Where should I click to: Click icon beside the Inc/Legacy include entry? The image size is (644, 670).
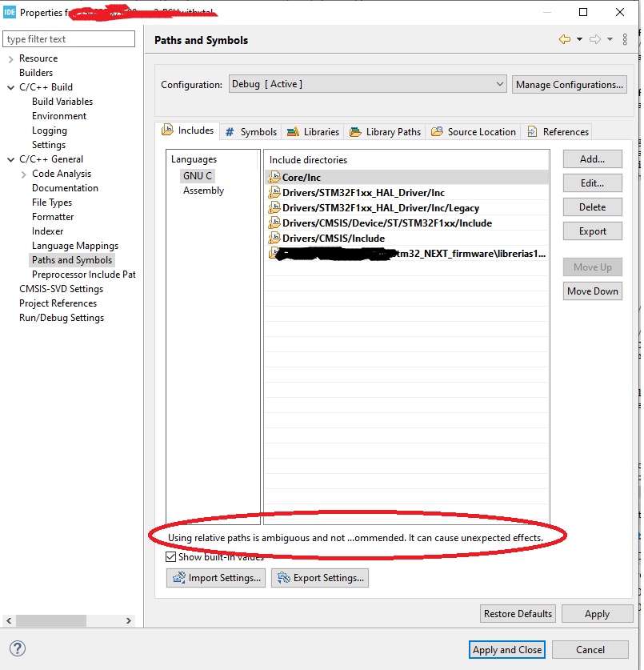[274, 207]
